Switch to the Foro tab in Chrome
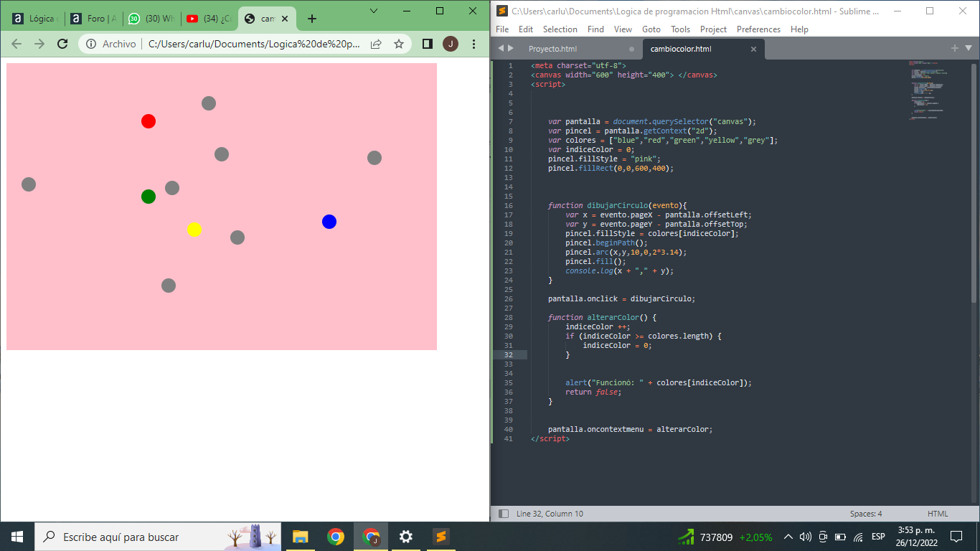980x551 pixels. coord(92,19)
